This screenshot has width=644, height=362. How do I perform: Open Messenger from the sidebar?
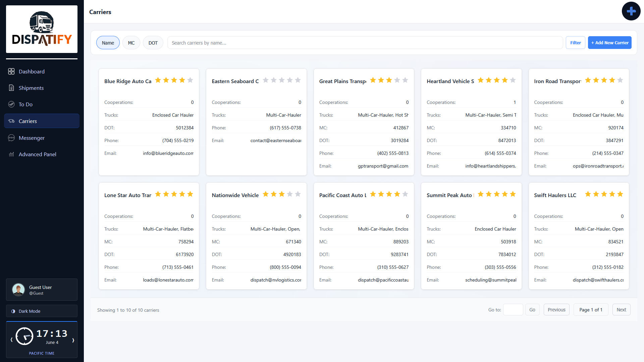tap(42, 138)
